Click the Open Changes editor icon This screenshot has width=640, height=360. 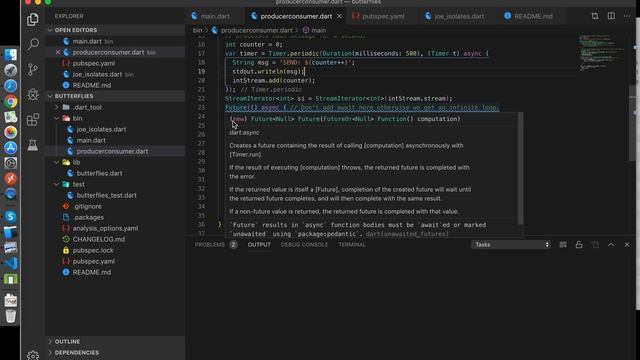tap(595, 16)
